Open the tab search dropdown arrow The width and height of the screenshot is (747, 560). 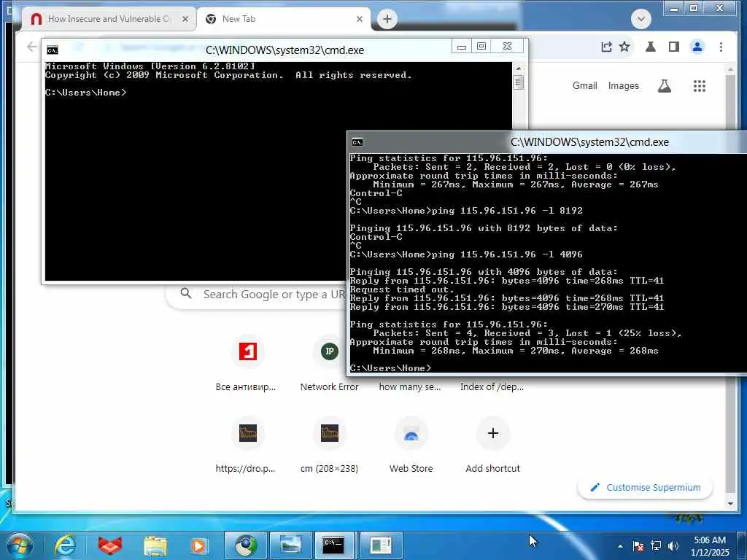click(640, 19)
